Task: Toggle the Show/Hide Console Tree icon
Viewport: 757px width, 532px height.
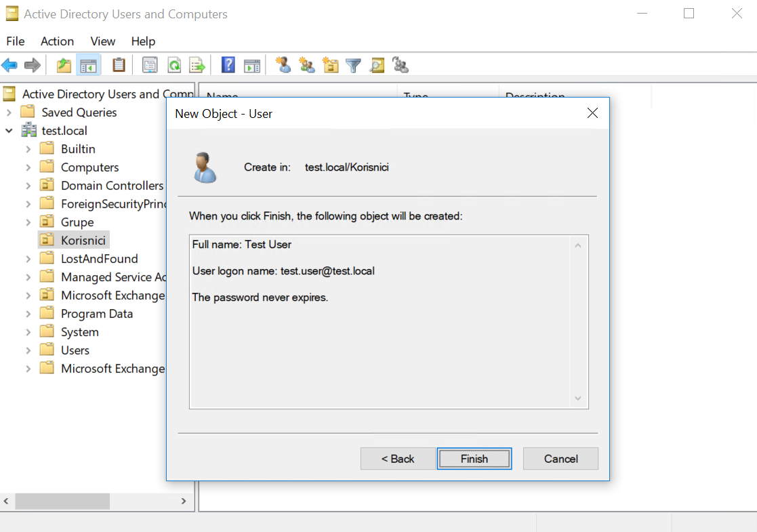Action: tap(89, 64)
